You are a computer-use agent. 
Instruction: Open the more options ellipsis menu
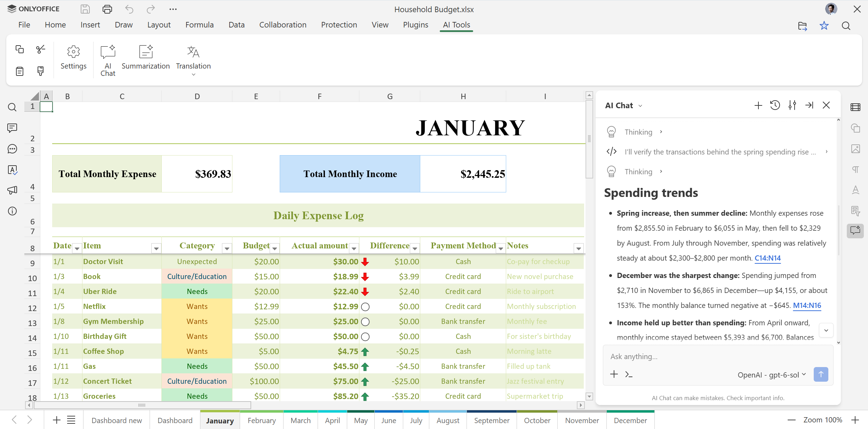[173, 9]
